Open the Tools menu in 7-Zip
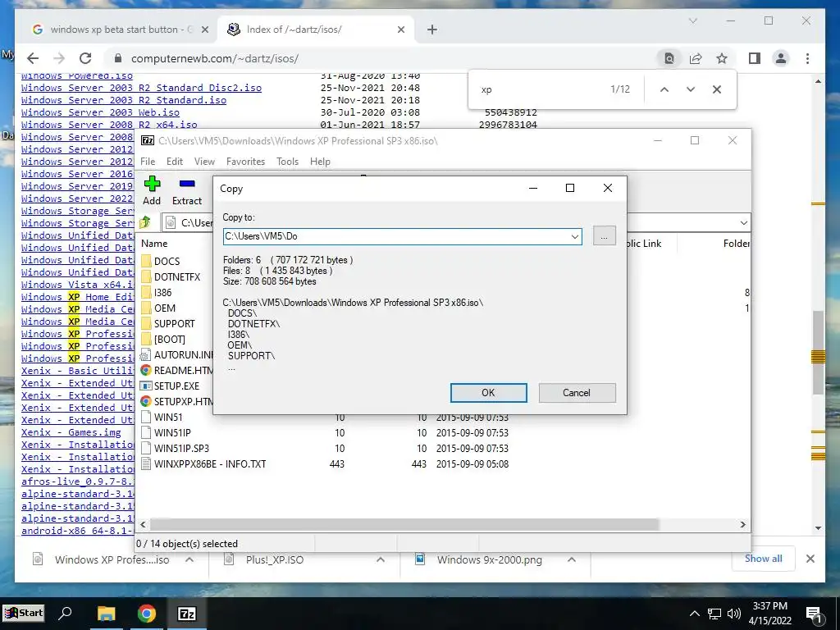840x630 pixels. click(x=287, y=162)
